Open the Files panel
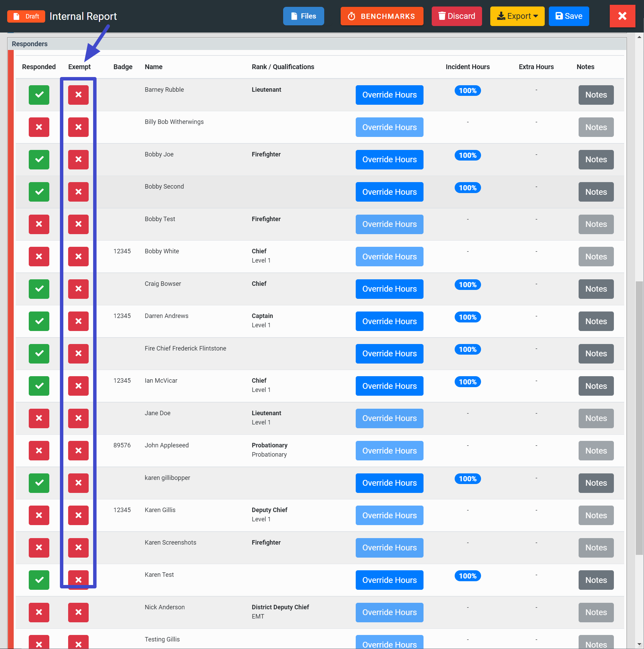This screenshot has width=644, height=649. pyautogui.click(x=303, y=16)
